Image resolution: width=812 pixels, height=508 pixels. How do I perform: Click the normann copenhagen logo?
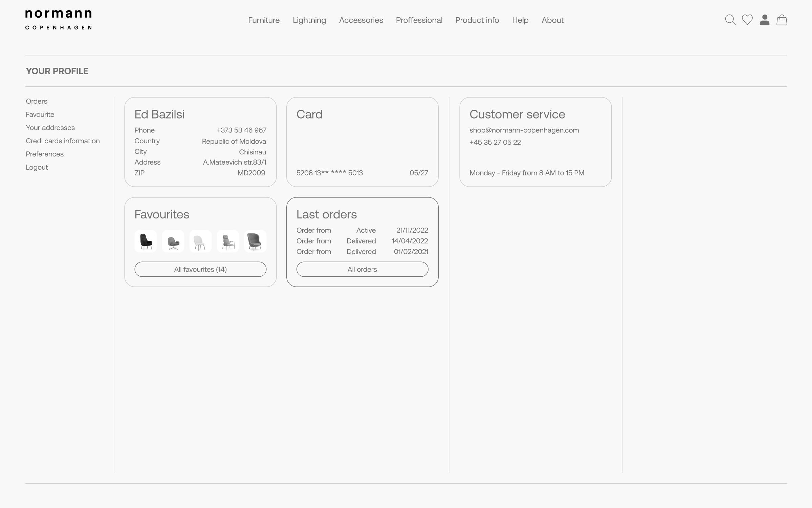(x=58, y=19)
